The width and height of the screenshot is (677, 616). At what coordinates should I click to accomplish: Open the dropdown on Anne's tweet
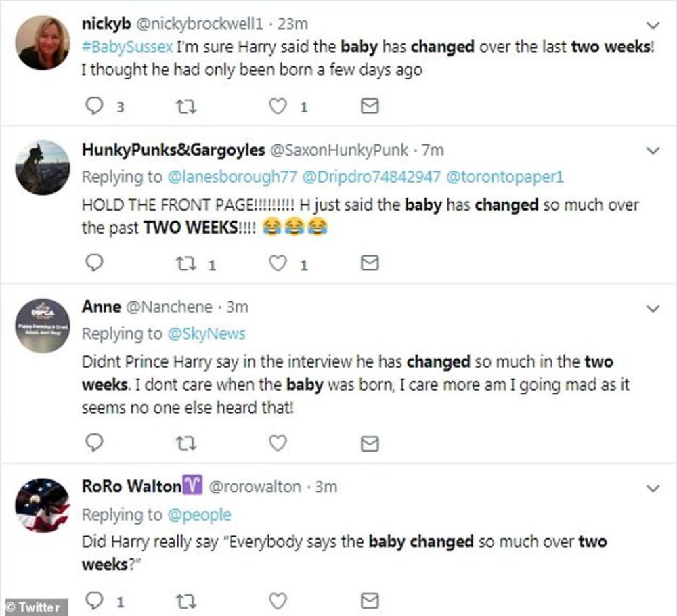(x=653, y=308)
